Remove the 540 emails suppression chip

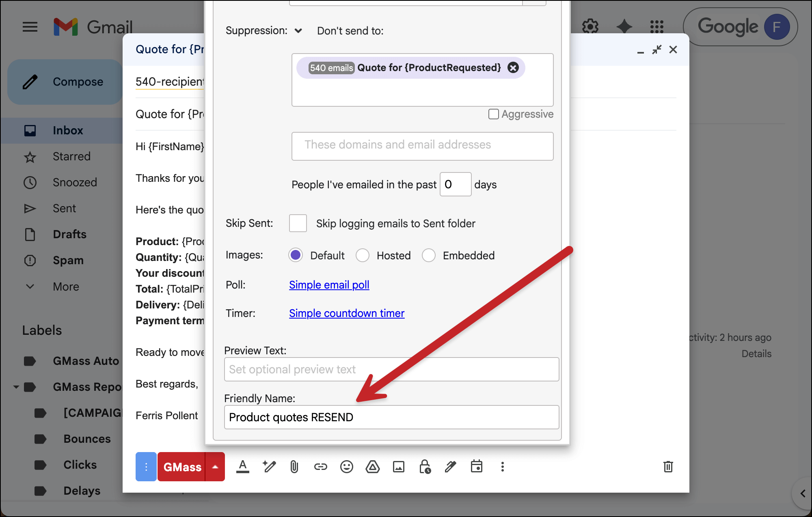pos(513,68)
